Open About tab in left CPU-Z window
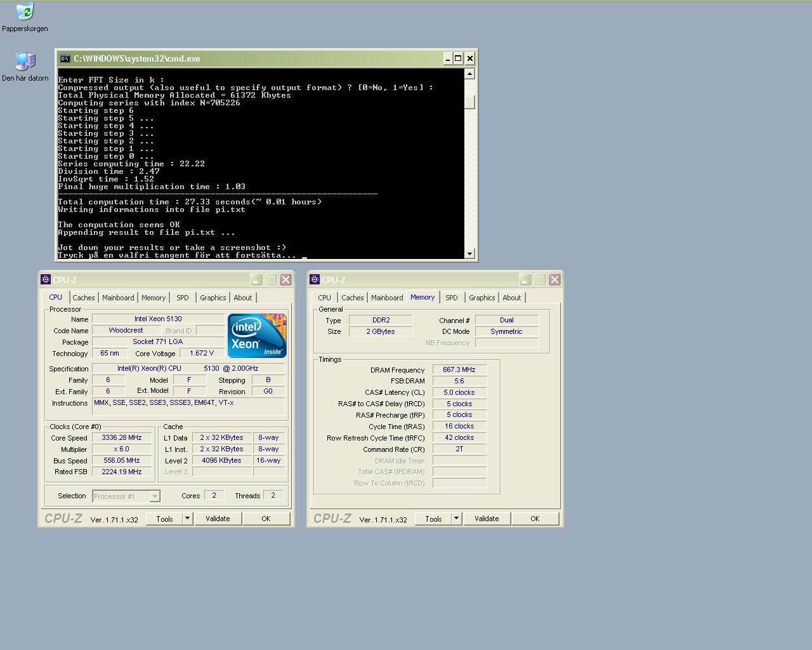Viewport: 812px width, 650px height. point(243,298)
